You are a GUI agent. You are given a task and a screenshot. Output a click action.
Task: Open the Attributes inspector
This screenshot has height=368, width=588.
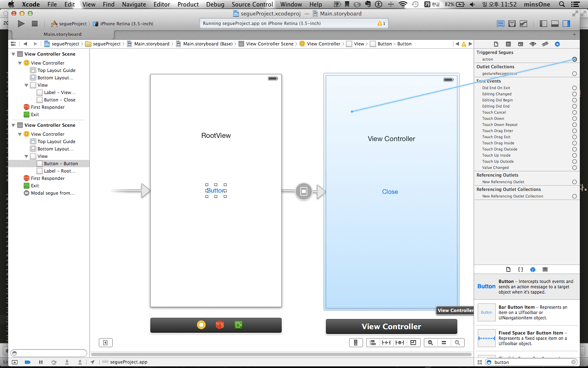[x=533, y=44]
